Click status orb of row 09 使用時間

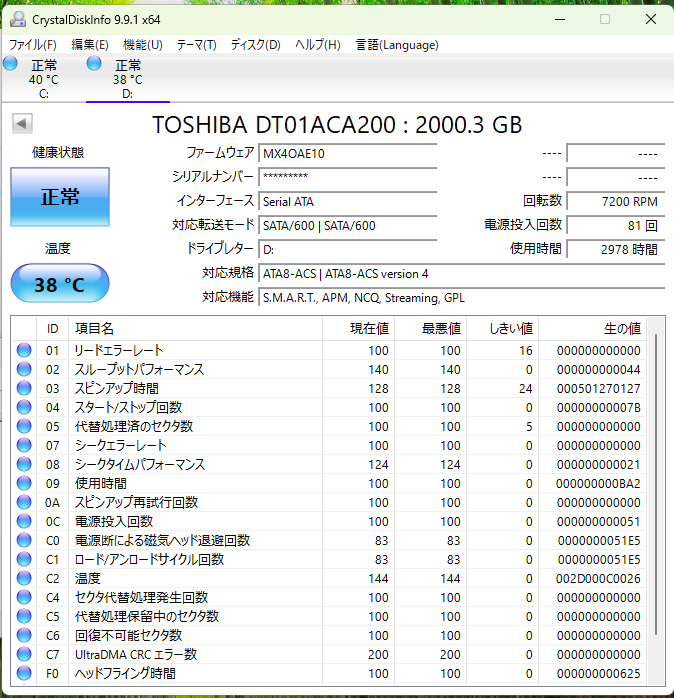click(x=24, y=483)
